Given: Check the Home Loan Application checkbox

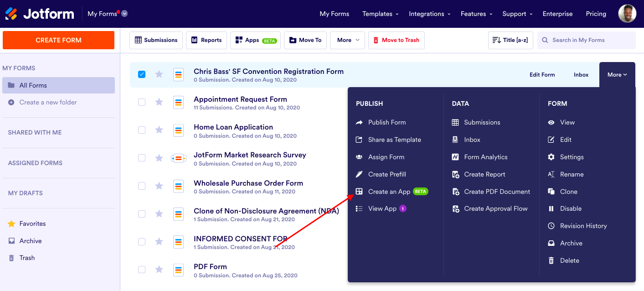Looking at the screenshot, I should pyautogui.click(x=142, y=130).
